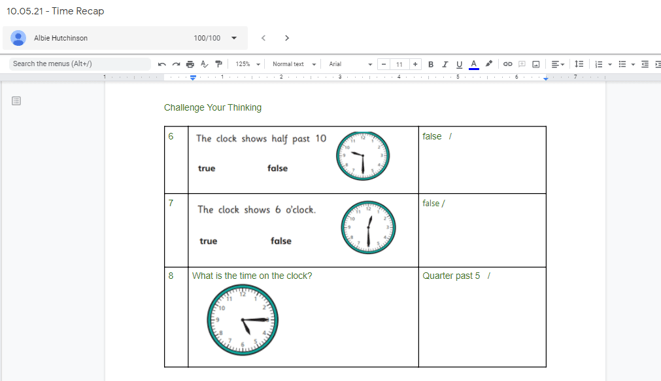This screenshot has height=381, width=661.
Task: Click the number 8 cell
Action: (x=176, y=317)
